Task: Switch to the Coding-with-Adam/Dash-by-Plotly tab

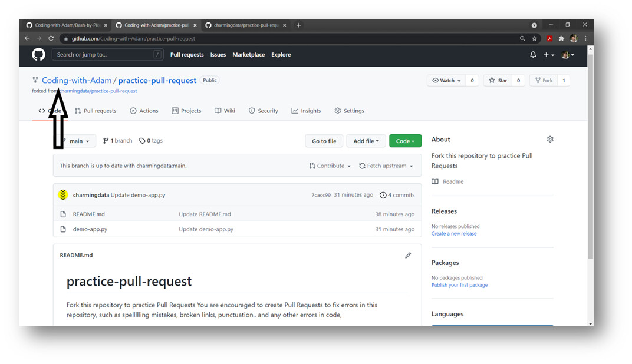Action: click(67, 25)
